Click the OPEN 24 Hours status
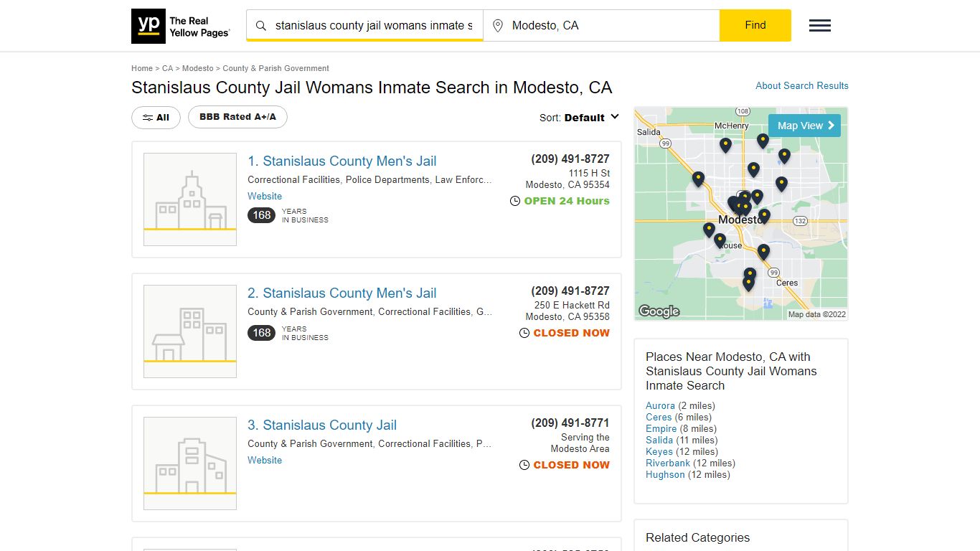 pyautogui.click(x=567, y=201)
